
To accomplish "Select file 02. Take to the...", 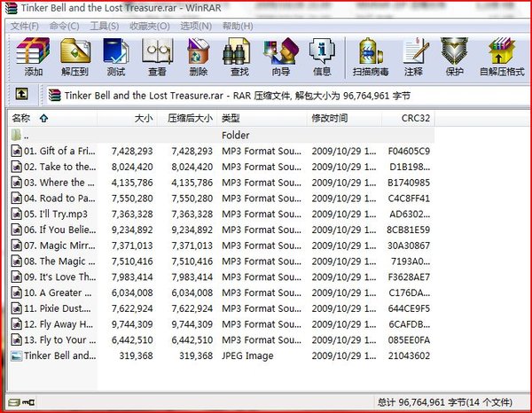I will (x=59, y=167).
